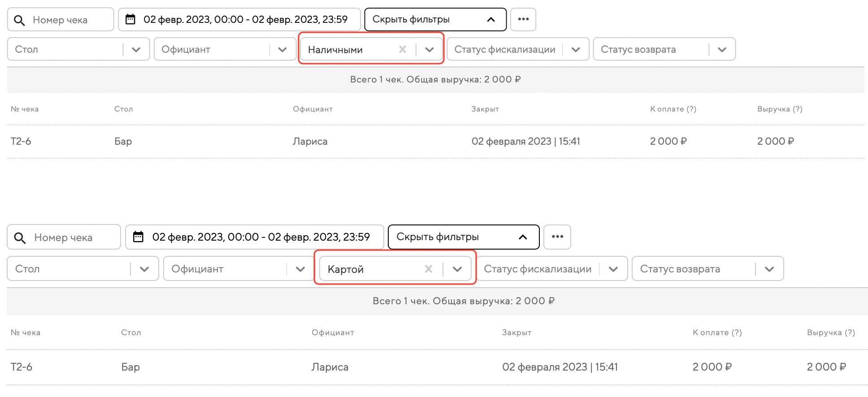Click the magnifier icon in the upper search box
This screenshot has height=397, width=868.
tap(19, 20)
